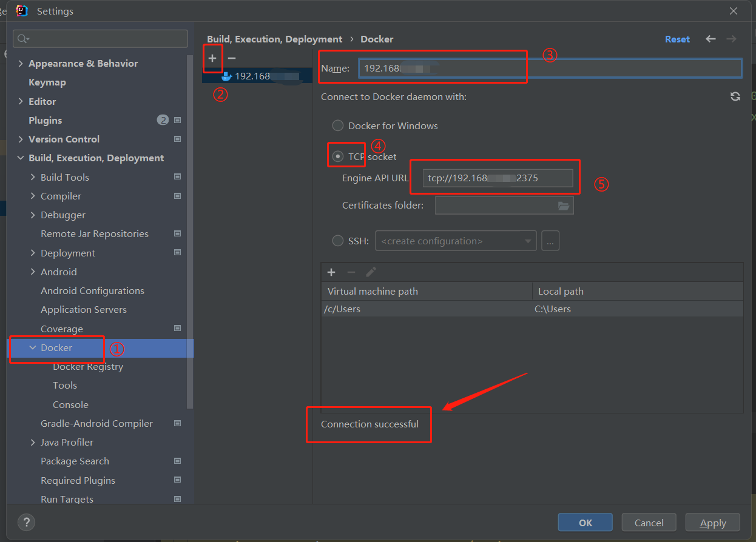The image size is (756, 542).
Task: Navigate back using the left arrow
Action: (x=710, y=39)
